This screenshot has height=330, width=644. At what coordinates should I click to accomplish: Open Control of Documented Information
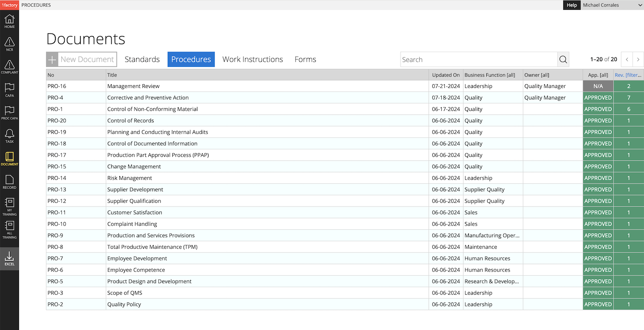point(152,144)
